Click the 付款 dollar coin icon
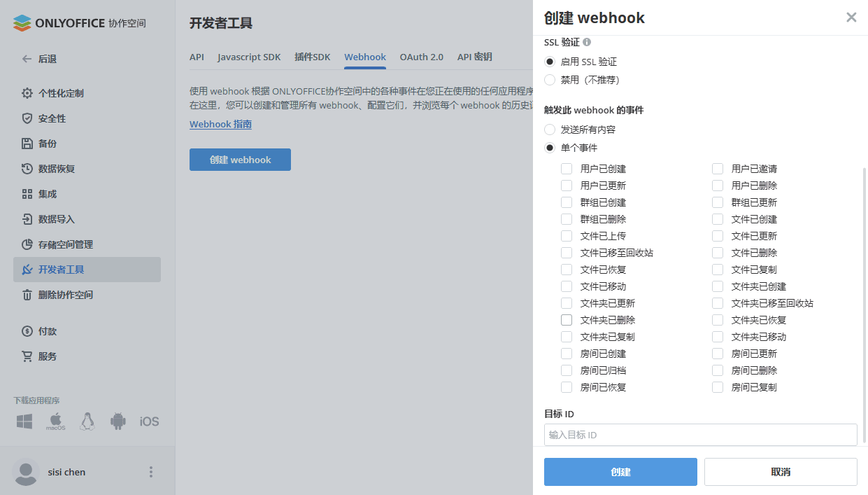 (27, 331)
